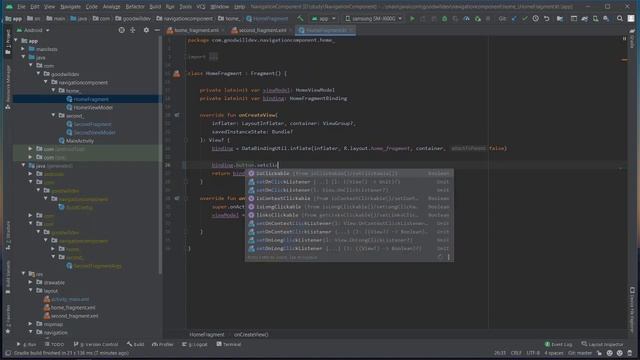640x360 pixels.
Task: Open the app run configuration dropdown
Action: 324,19
